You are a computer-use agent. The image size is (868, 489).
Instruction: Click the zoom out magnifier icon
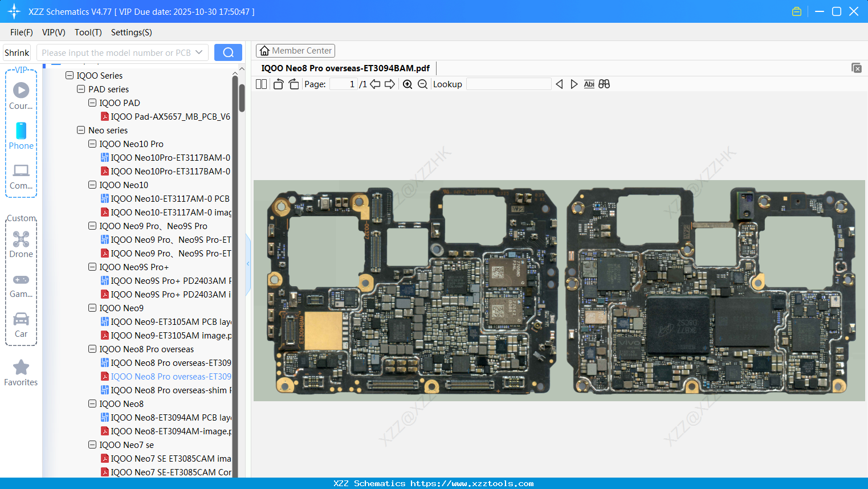point(422,84)
